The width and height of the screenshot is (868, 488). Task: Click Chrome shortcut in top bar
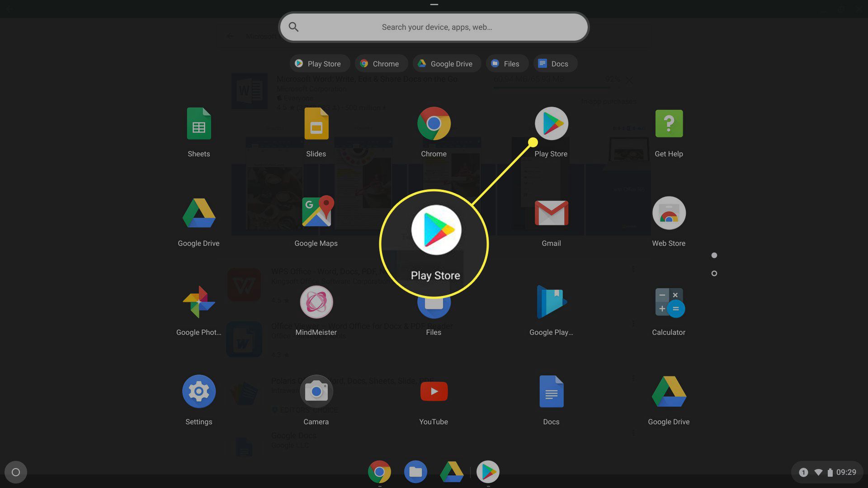380,63
